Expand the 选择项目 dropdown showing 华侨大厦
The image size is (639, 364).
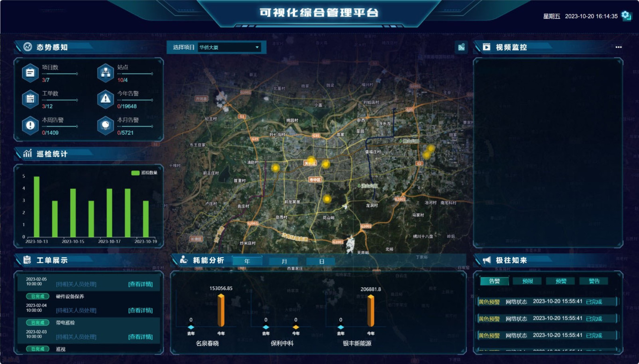tap(229, 47)
